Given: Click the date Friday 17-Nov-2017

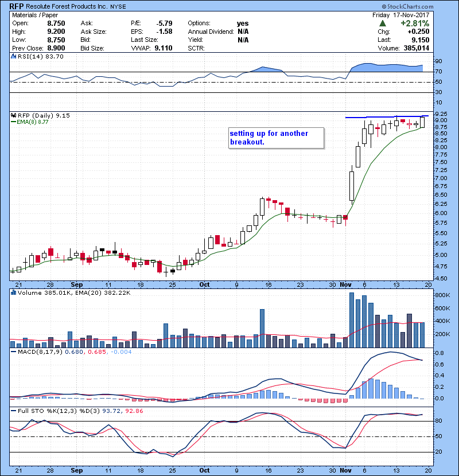Looking at the screenshot, I should [x=401, y=15].
